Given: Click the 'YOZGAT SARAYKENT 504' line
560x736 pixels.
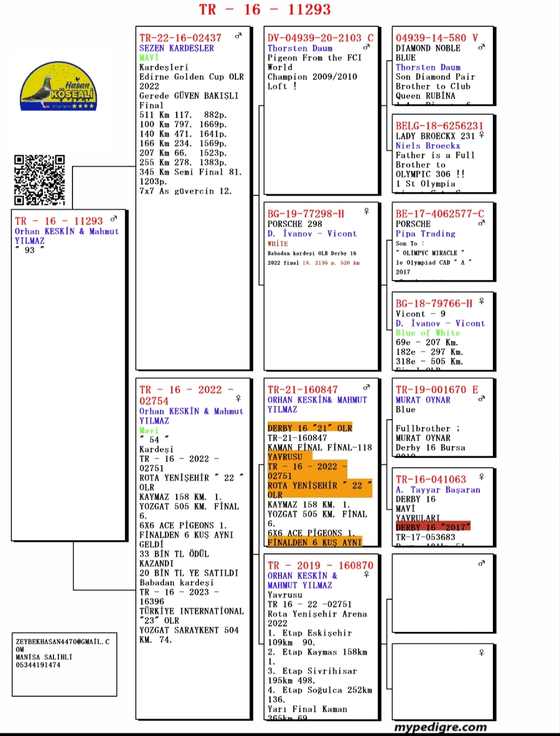Looking at the screenshot, I should (x=189, y=630).
